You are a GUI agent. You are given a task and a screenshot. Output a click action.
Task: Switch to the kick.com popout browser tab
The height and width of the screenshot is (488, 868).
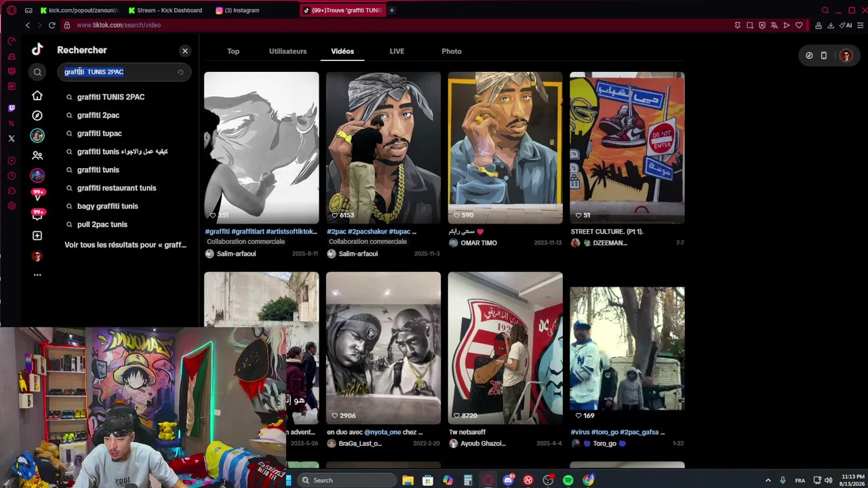[x=79, y=10]
